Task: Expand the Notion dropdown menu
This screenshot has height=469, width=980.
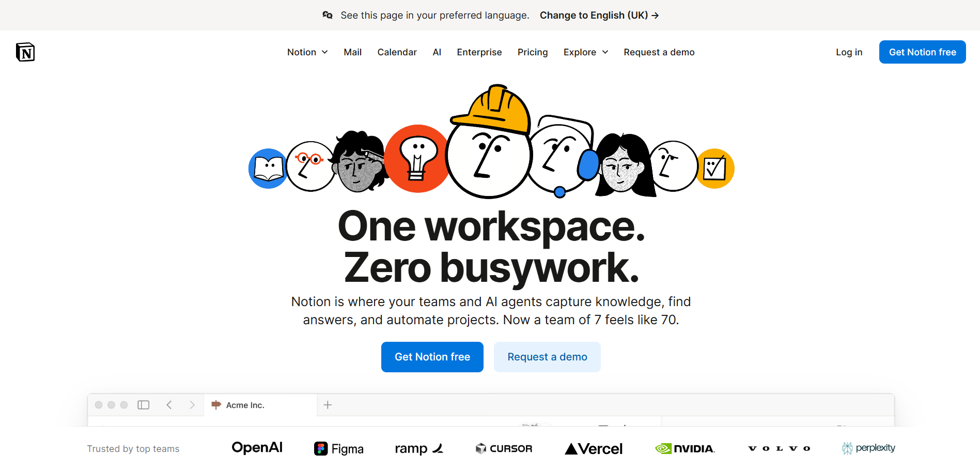Action: (x=307, y=52)
